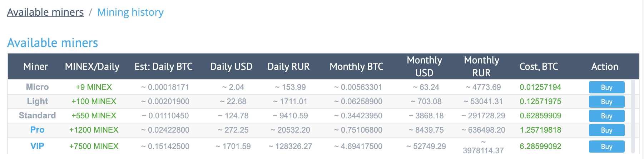Select the Standard miner row name
Screen dimensions: 644x159
(x=37, y=116)
